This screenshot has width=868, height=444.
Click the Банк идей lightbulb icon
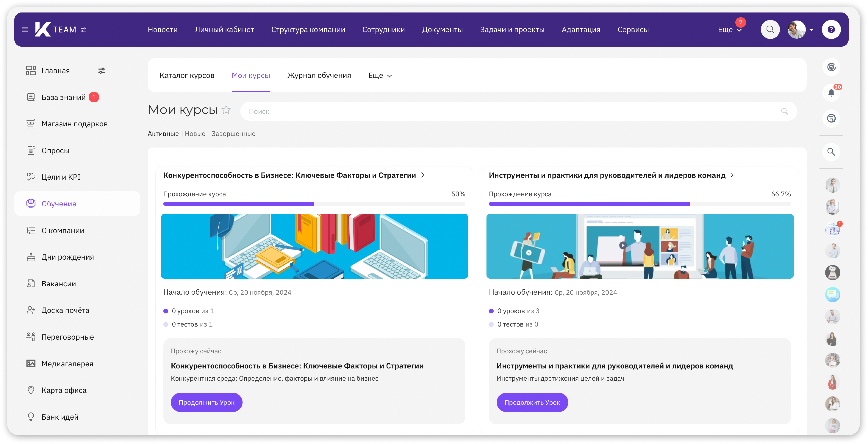31,417
